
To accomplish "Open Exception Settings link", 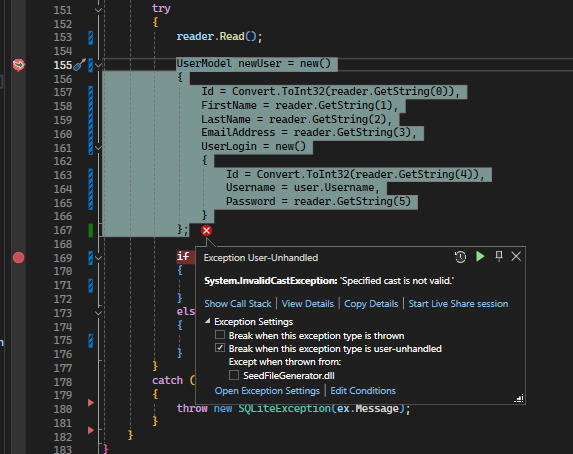I will pyautogui.click(x=267, y=391).
